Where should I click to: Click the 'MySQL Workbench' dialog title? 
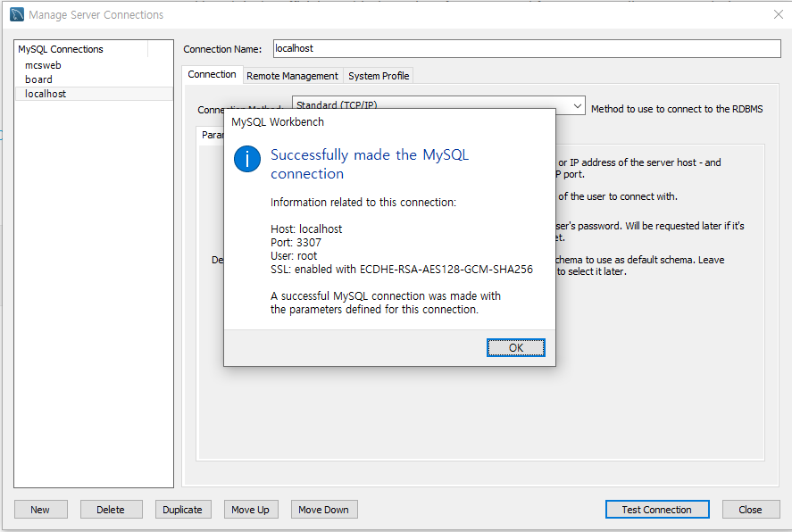(278, 122)
